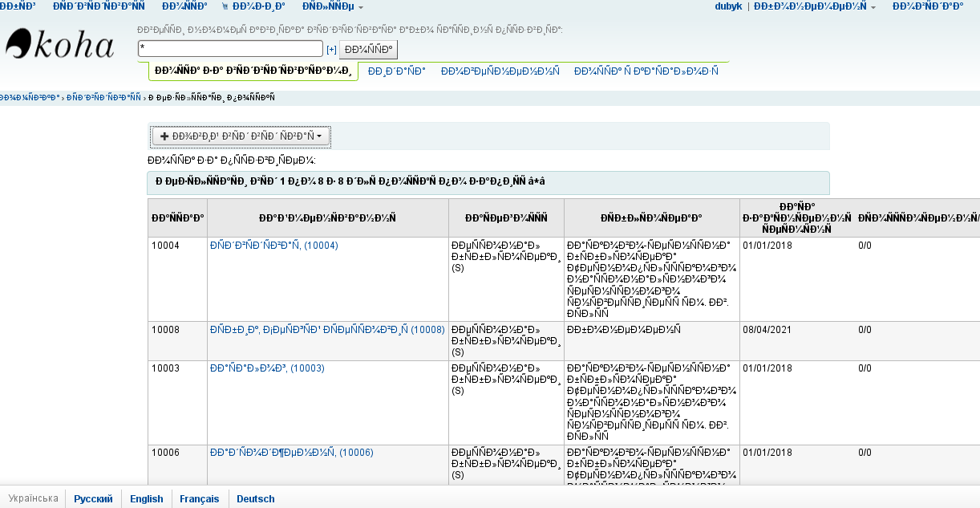This screenshot has height=508, width=980.
Task: Switch interface language to English
Action: click(147, 498)
